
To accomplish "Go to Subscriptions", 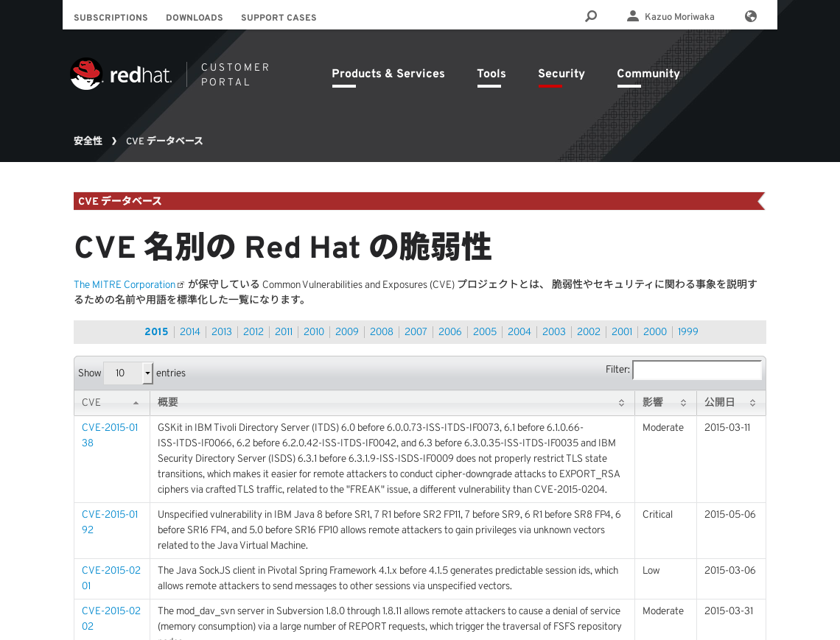I will (x=111, y=18).
